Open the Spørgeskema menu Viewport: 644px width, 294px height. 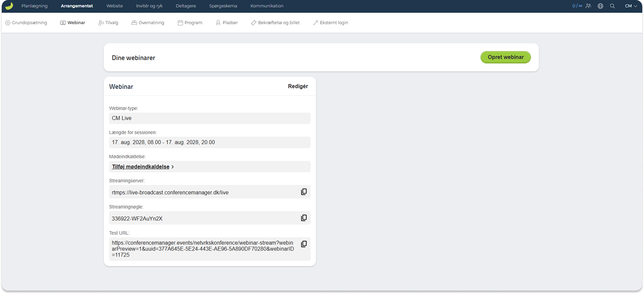click(223, 6)
